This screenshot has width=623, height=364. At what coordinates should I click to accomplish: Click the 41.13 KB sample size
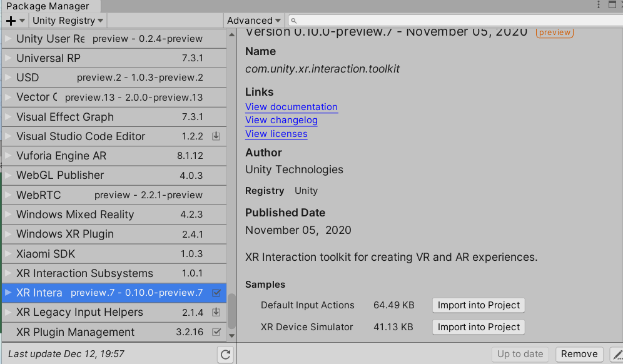pyautogui.click(x=393, y=327)
